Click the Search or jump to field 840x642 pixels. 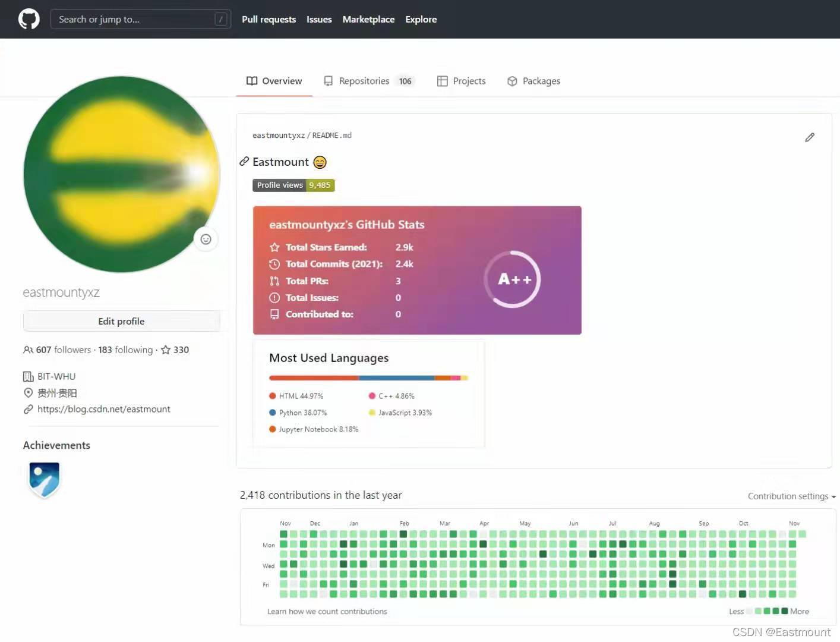coord(141,19)
